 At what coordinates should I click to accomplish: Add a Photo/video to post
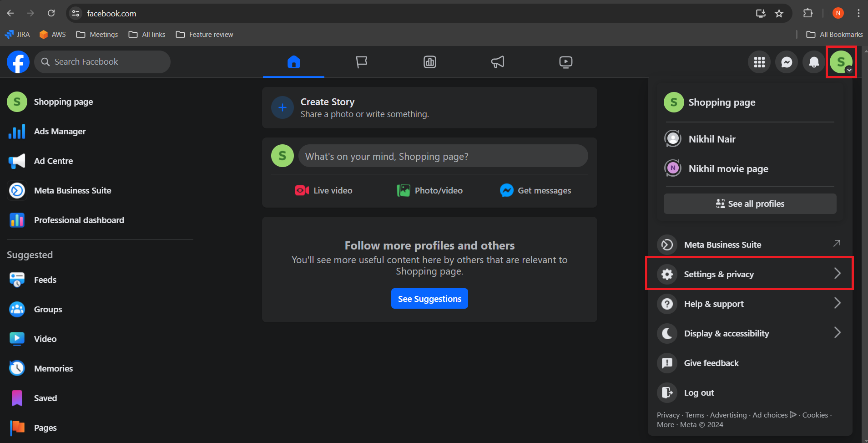coord(429,191)
